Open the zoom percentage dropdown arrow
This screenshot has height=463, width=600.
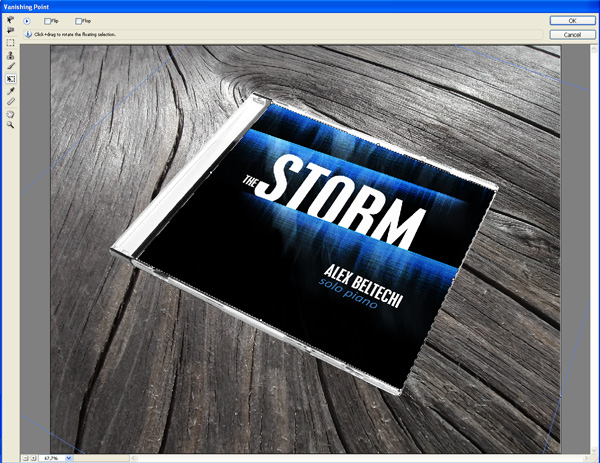(x=68, y=458)
